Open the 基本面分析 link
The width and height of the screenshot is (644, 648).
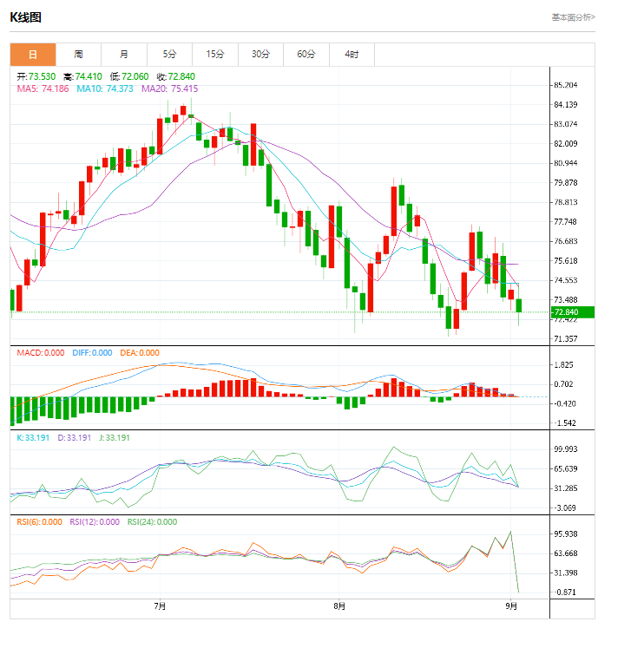pyautogui.click(x=574, y=17)
